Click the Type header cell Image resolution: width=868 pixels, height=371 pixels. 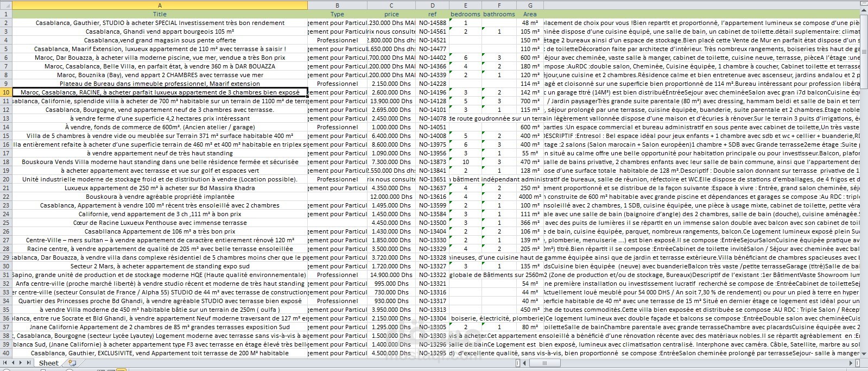337,14
